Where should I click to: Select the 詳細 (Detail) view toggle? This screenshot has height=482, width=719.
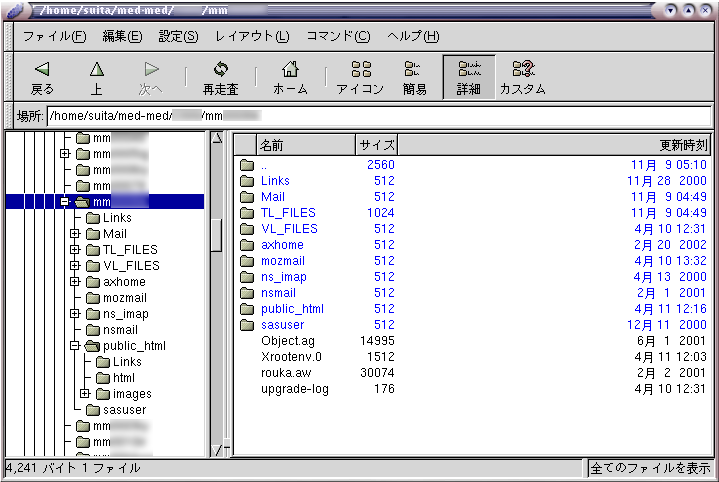click(x=469, y=69)
